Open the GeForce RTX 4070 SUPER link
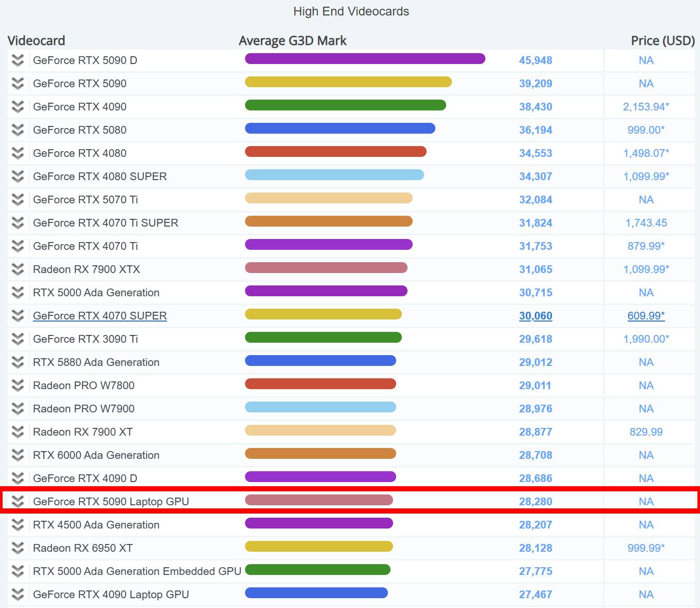The image size is (700, 608). 100,316
